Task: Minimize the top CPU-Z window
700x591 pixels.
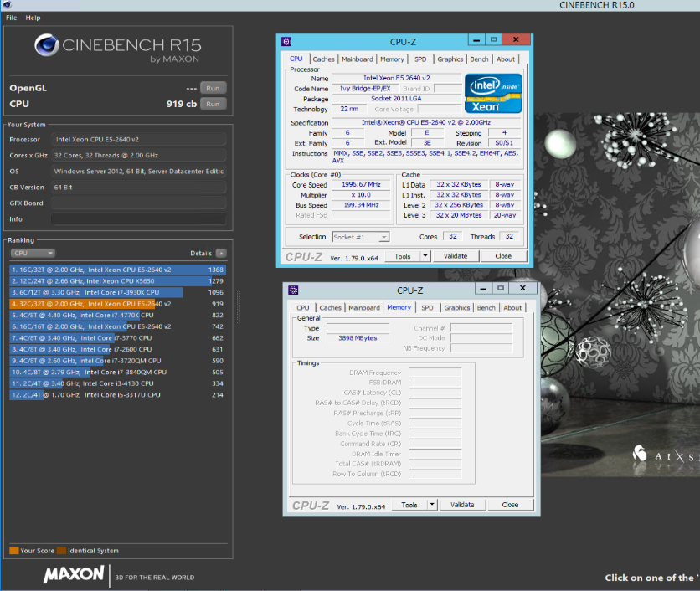Action: 476,39
